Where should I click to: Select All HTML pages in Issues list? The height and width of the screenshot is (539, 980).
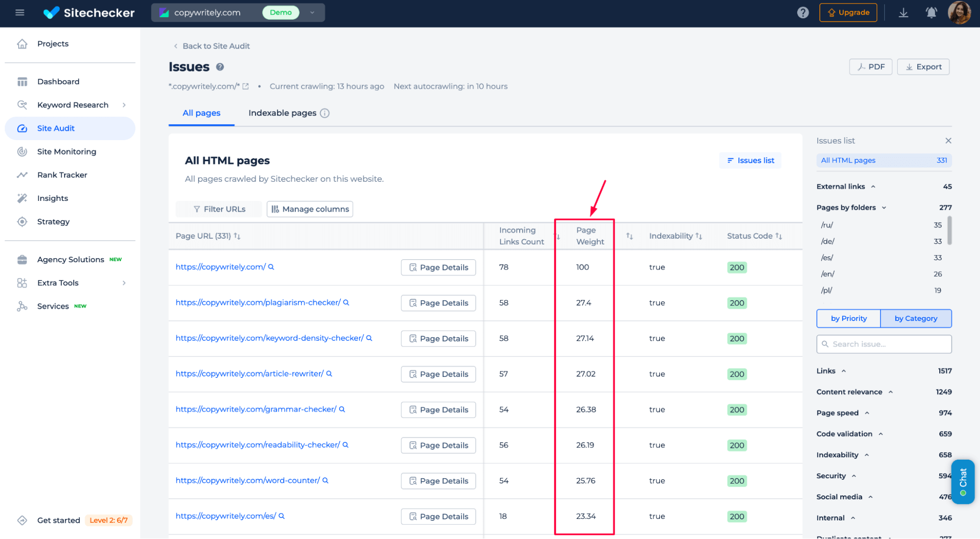[x=884, y=160]
